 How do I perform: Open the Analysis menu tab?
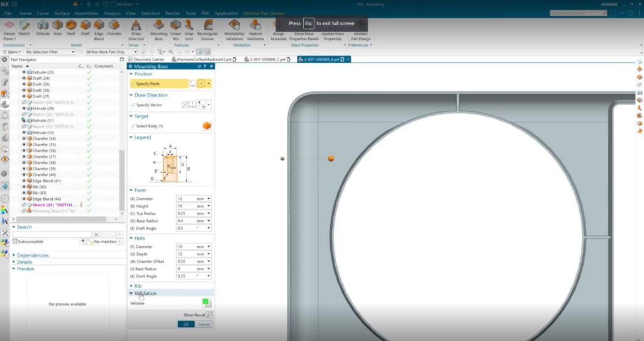(x=111, y=13)
